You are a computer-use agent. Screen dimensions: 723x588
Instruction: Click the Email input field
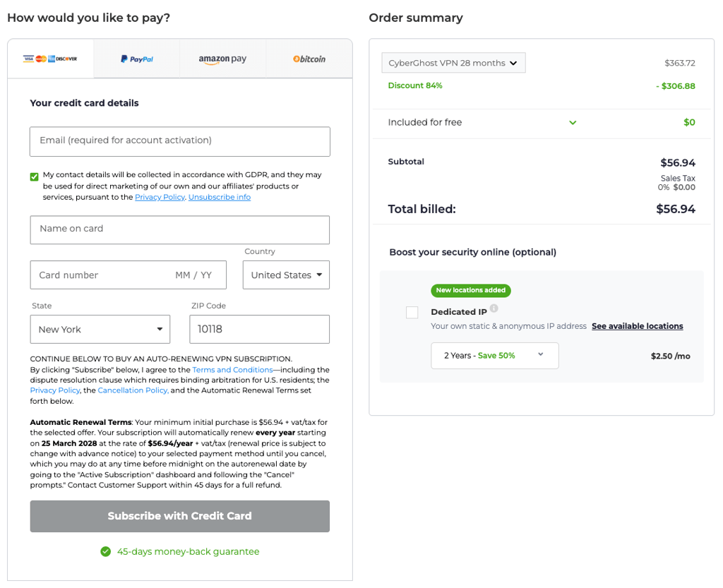[180, 141]
